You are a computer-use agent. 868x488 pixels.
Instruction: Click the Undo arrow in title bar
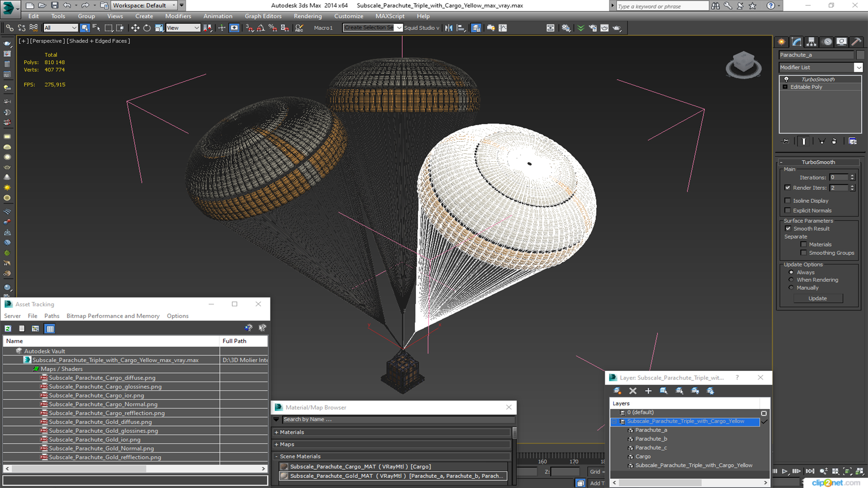pyautogui.click(x=67, y=5)
